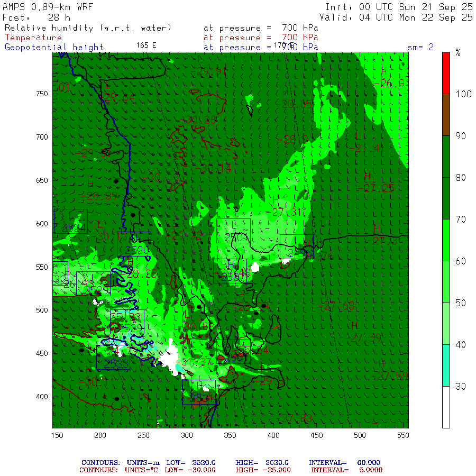This screenshot has width=476, height=476.
Task: Click the '-27.41' temperature label on map
Action: click(x=367, y=149)
